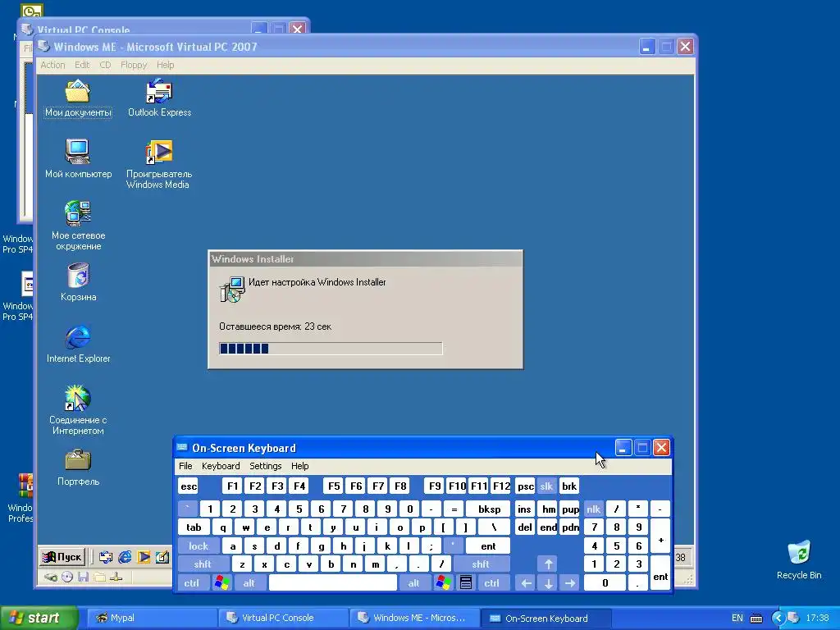Open the Keyboard menu of On-Screen Keyboard

click(x=221, y=466)
